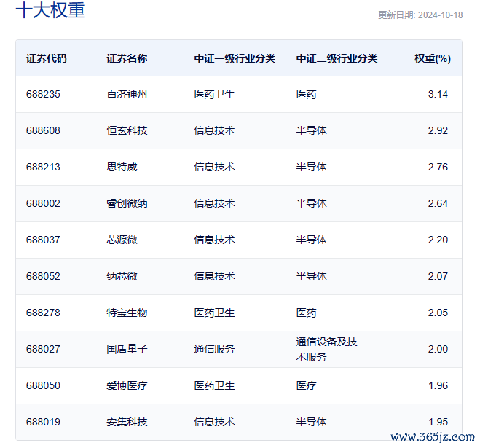Click 信息技术 in the 纳芯微 row
480x448 pixels.
coord(214,276)
